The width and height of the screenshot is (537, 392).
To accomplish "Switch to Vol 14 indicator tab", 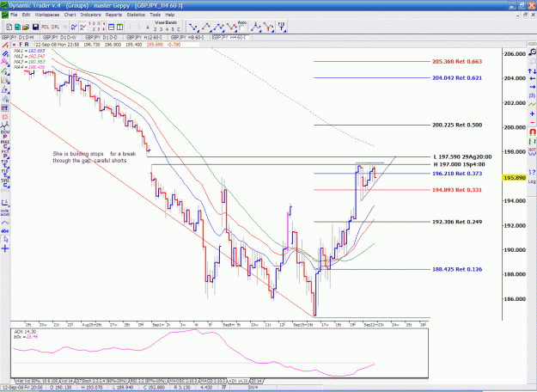I will [67, 381].
